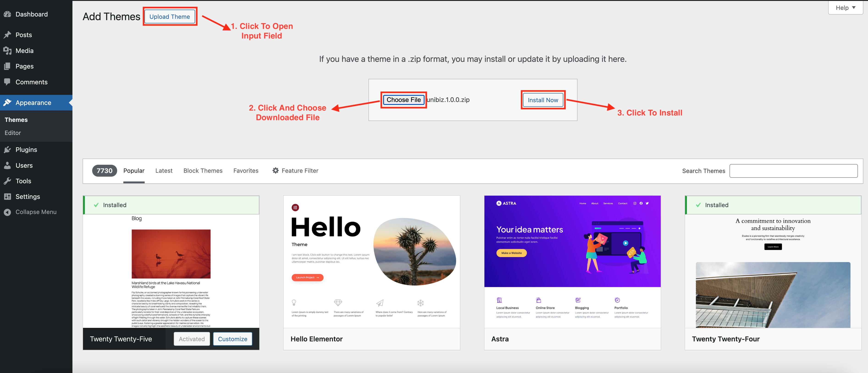Expand the Help dropdown

tap(845, 7)
